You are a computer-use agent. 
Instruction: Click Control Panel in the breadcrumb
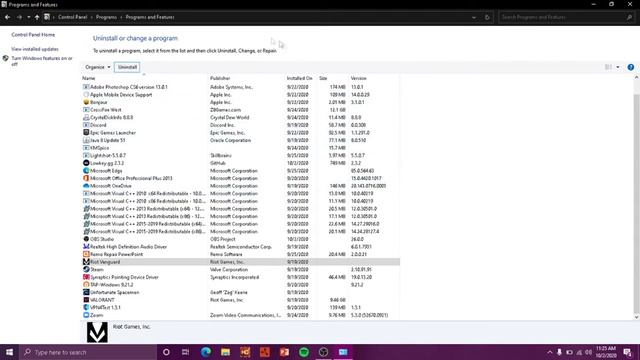pos(72,17)
